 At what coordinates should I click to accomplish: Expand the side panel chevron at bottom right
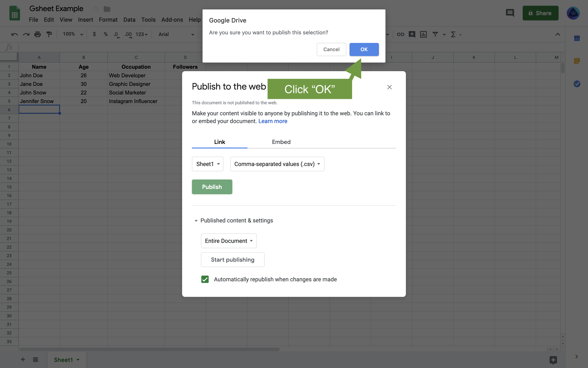tap(576, 357)
